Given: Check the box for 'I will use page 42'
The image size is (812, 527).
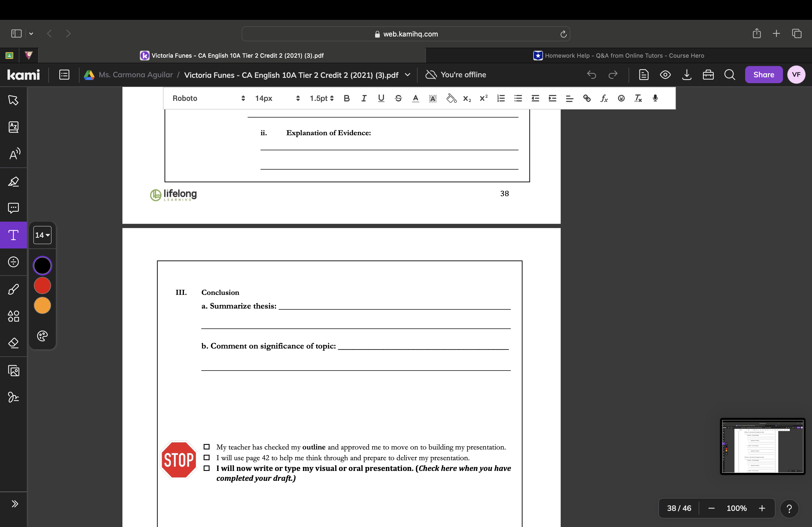Looking at the screenshot, I should click(x=206, y=458).
